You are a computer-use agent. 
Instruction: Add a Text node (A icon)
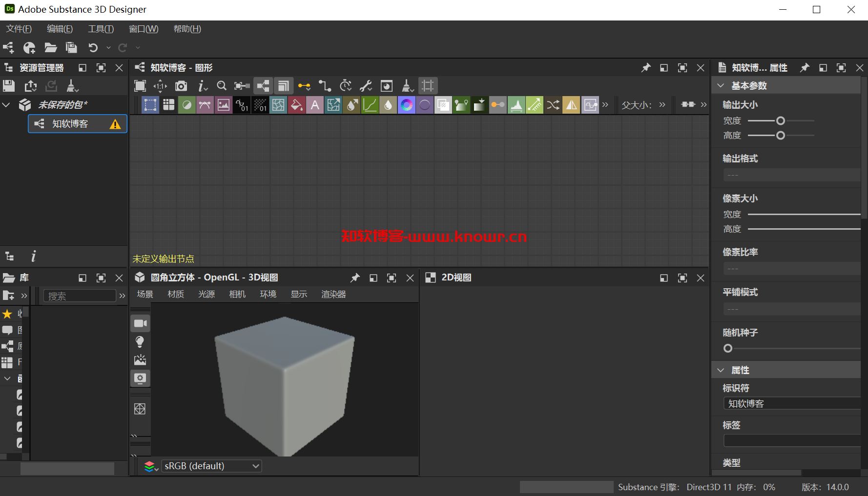tap(315, 105)
